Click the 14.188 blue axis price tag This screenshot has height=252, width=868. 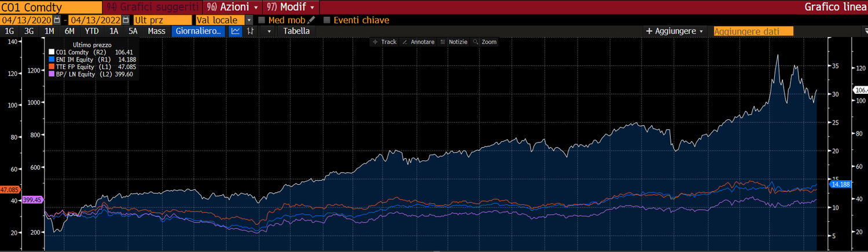point(839,184)
